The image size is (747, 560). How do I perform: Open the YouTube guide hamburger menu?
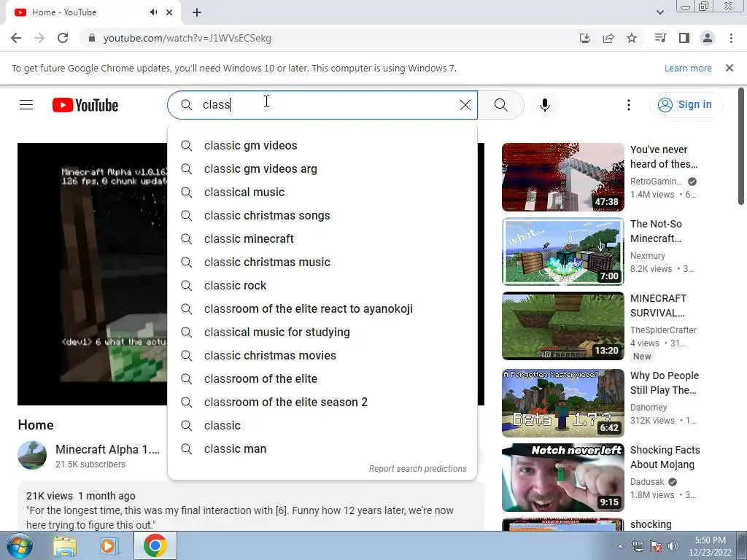click(26, 105)
